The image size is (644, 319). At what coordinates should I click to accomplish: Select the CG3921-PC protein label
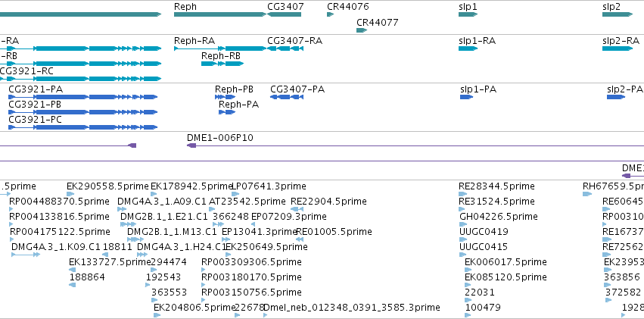[x=35, y=120]
